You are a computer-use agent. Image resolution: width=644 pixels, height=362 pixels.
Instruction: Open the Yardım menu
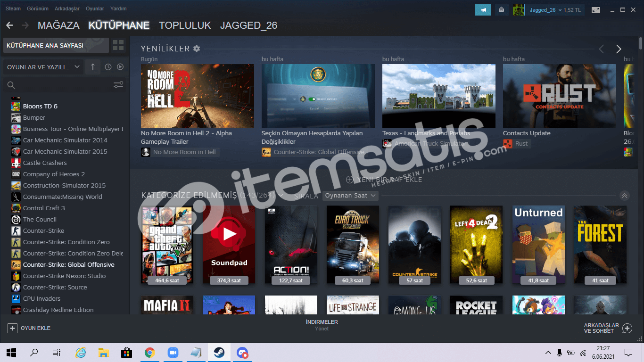click(x=118, y=8)
